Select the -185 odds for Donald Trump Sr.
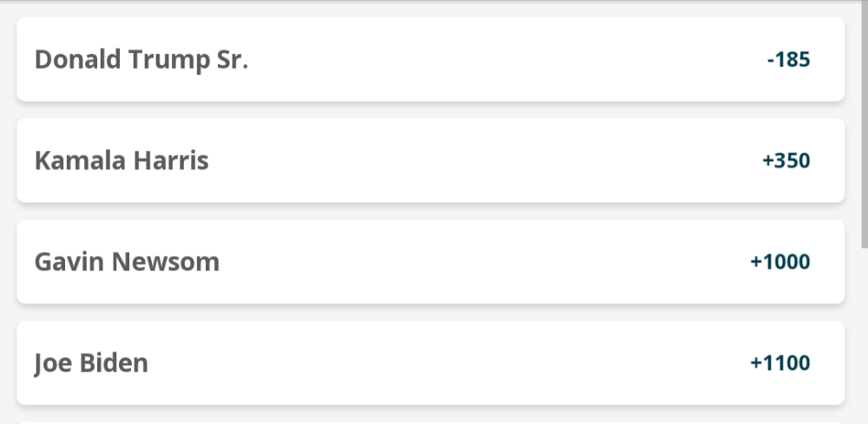Viewport: 868px width, 424px height. pos(788,59)
